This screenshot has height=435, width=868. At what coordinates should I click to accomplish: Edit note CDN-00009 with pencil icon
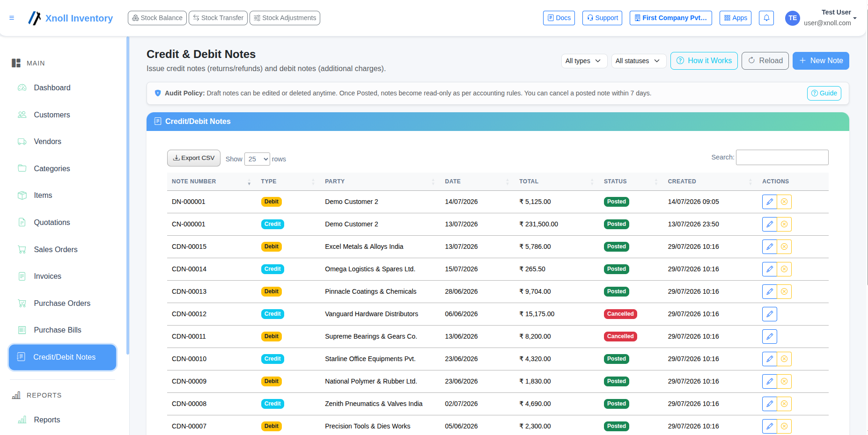click(x=770, y=381)
